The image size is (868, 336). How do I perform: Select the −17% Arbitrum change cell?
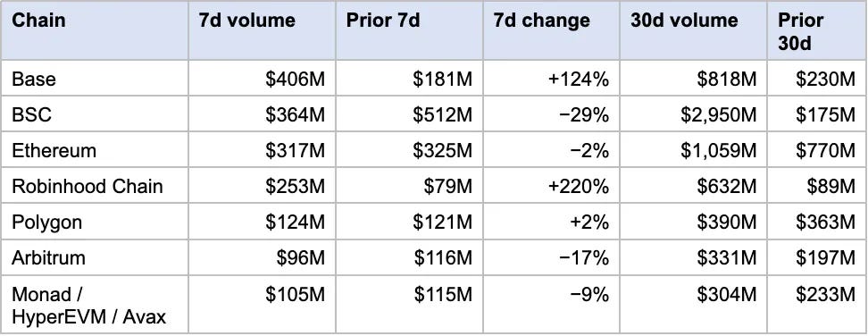551,258
